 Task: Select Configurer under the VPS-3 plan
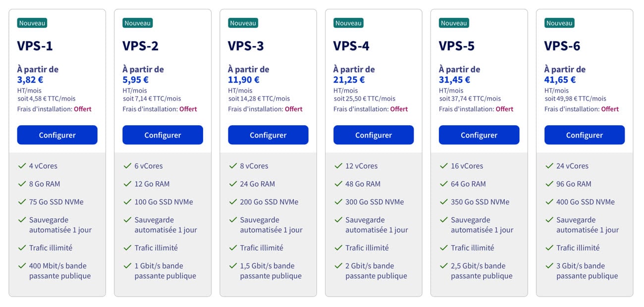pyautogui.click(x=268, y=135)
